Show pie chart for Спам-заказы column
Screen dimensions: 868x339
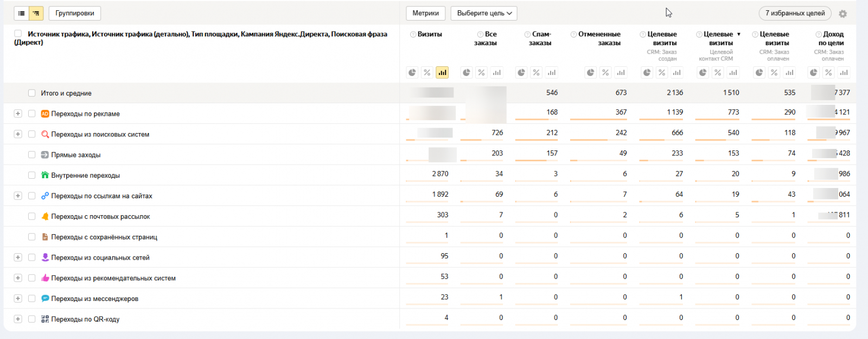tap(521, 72)
